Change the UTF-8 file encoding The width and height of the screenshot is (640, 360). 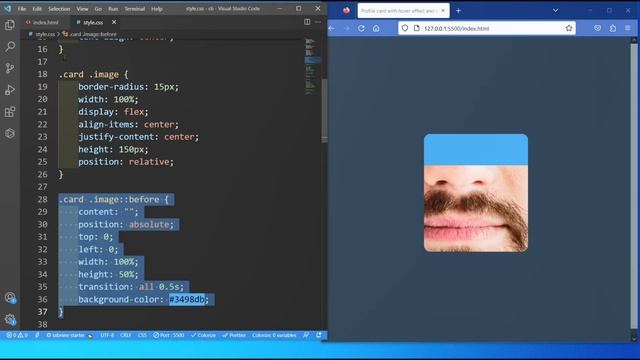click(x=107, y=335)
